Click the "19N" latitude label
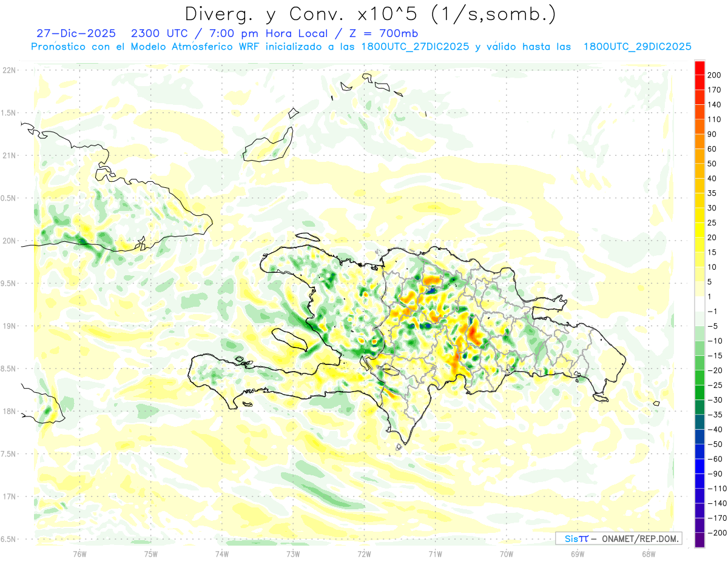 pos(8,326)
